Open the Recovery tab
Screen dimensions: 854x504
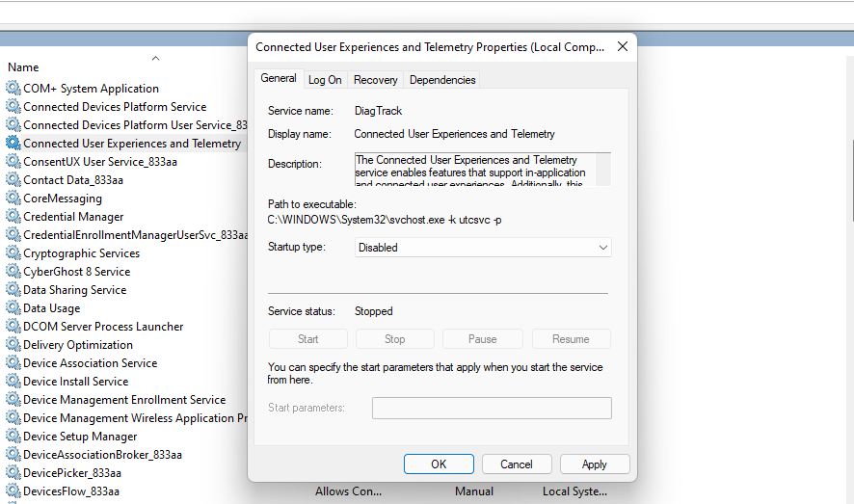tap(375, 80)
